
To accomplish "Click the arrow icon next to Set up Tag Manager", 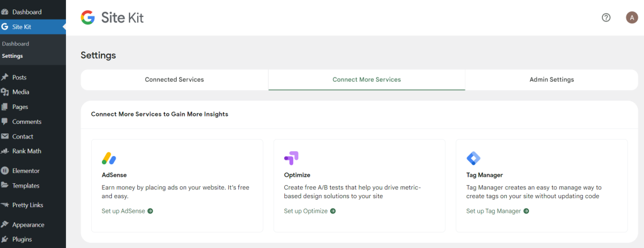I will [526, 211].
